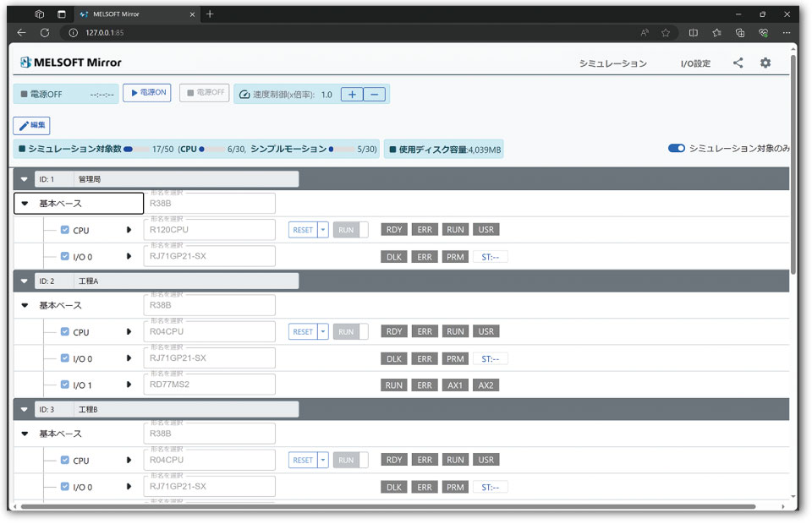Image resolution: width=812 pixels, height=524 pixels.
Task: Collapse the ID: 1 管理局 section
Action: coord(24,179)
